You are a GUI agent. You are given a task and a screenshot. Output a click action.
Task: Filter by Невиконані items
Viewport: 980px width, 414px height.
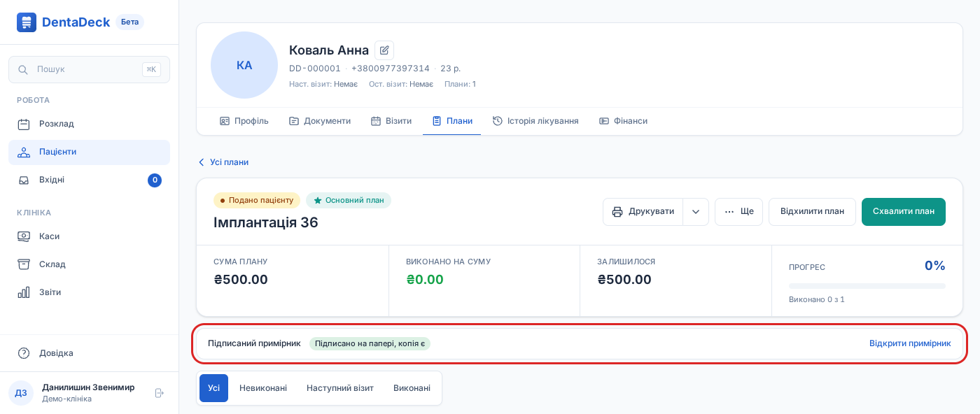(263, 388)
